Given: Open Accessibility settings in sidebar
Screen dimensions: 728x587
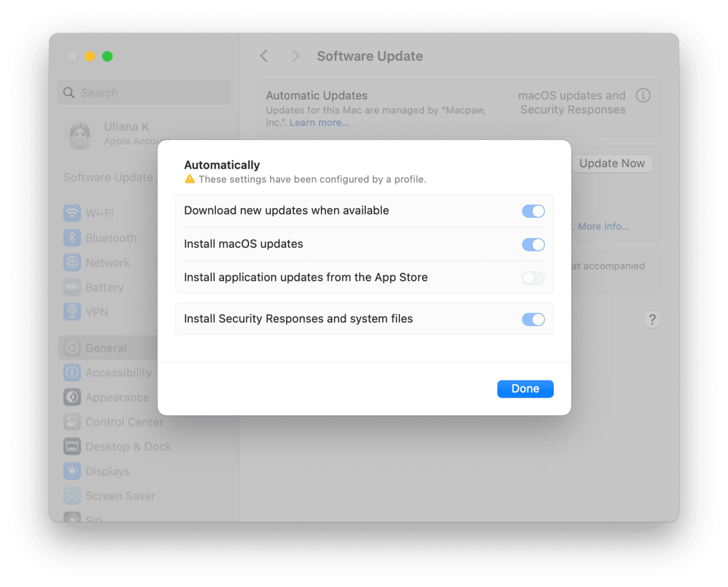Looking at the screenshot, I should (108, 373).
